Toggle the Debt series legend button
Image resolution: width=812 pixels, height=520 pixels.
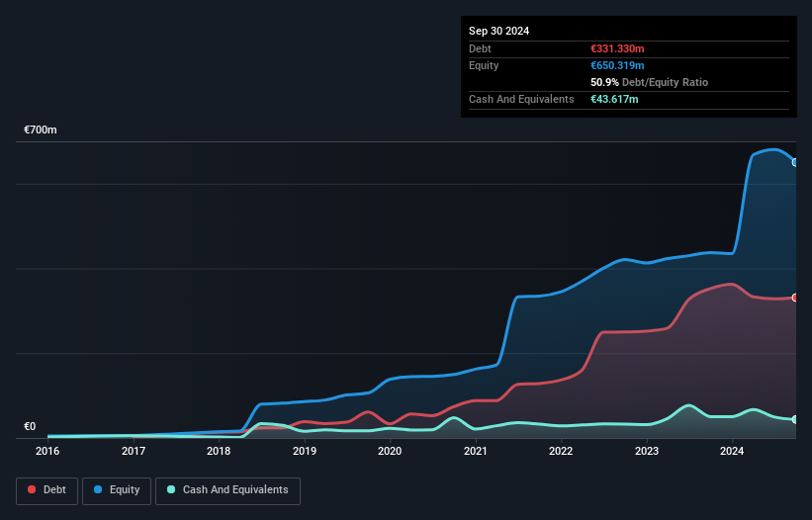(47, 490)
